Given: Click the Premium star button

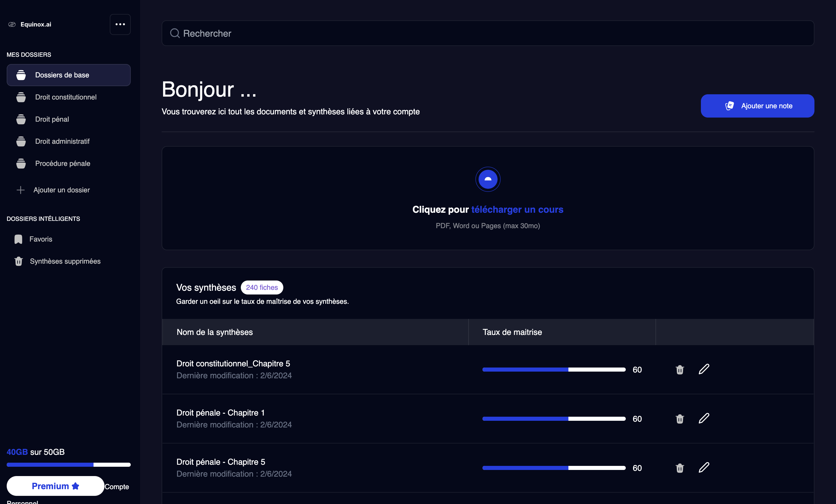Looking at the screenshot, I should click(x=55, y=486).
